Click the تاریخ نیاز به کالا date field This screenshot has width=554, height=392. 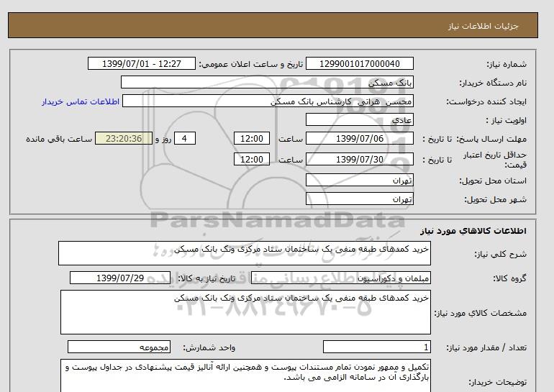(120, 278)
